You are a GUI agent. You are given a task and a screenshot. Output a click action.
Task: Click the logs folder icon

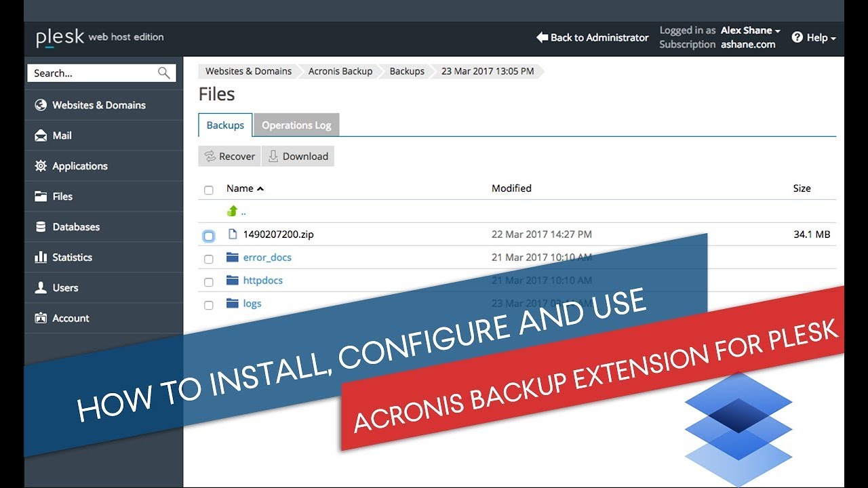(x=233, y=303)
